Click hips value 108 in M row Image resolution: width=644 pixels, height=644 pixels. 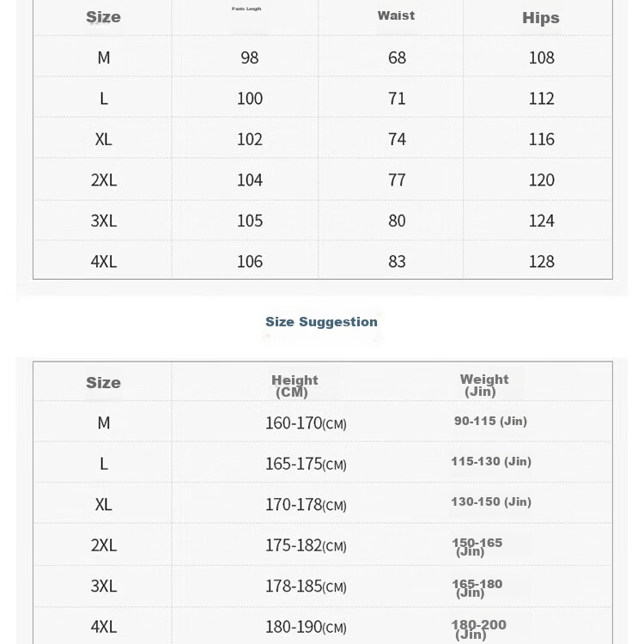click(x=541, y=58)
